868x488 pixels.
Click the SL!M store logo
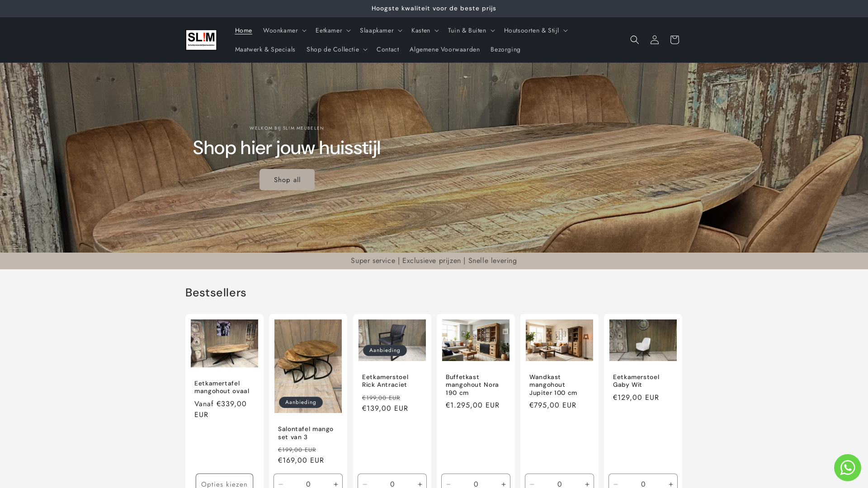(201, 40)
